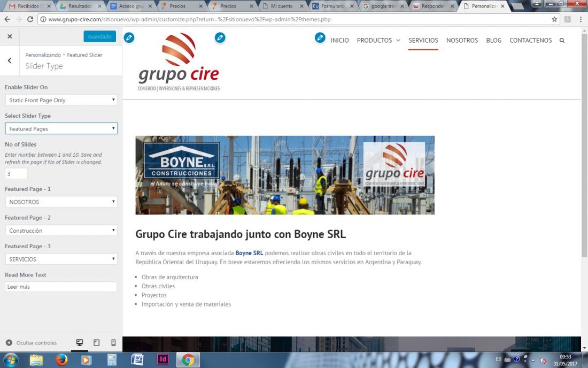Go back from Slider Type panel

[x=10, y=60]
